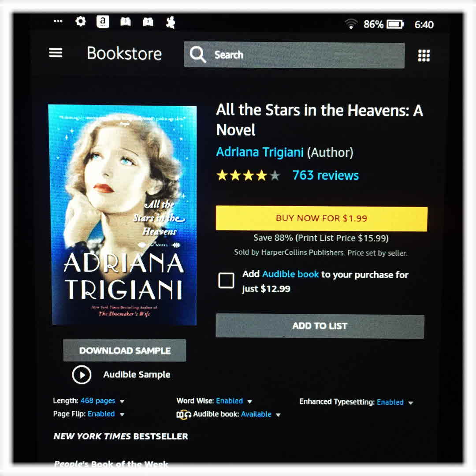The image size is (476, 476).
Task: Open the settings gear notification icon
Action: click(x=81, y=22)
